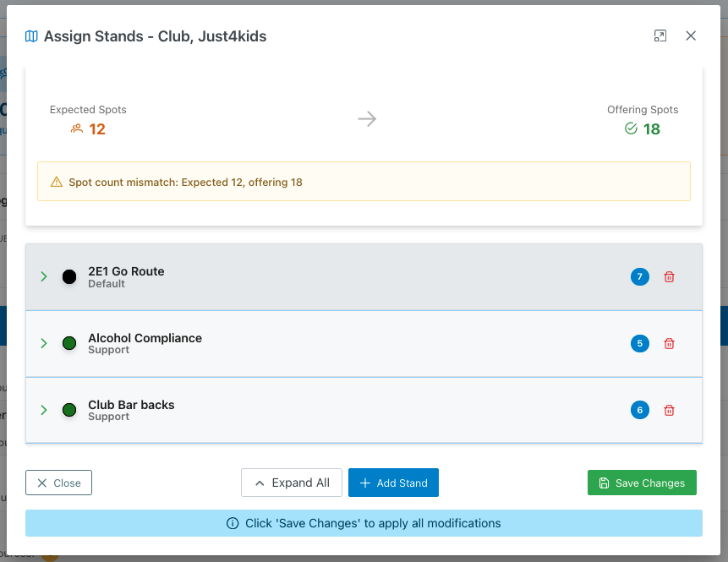Expand the Alcohol Compliance row
This screenshot has height=562, width=728.
tap(44, 344)
